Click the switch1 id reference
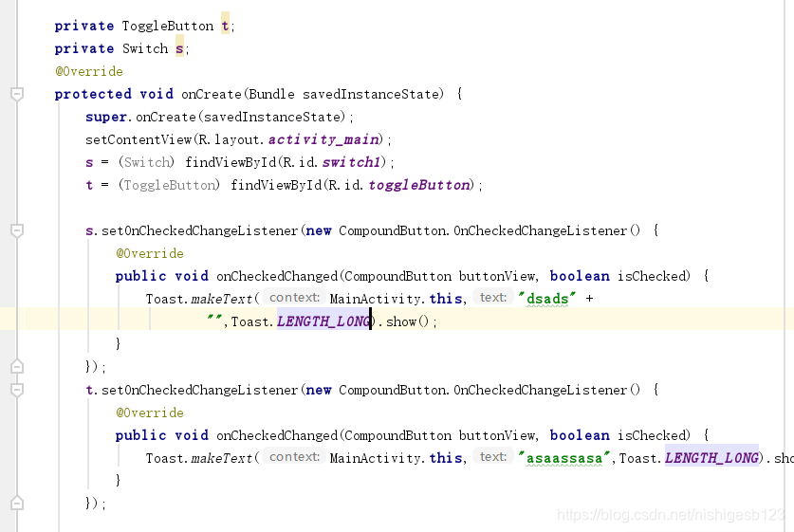Screen dimensions: 794x532 click(x=351, y=162)
